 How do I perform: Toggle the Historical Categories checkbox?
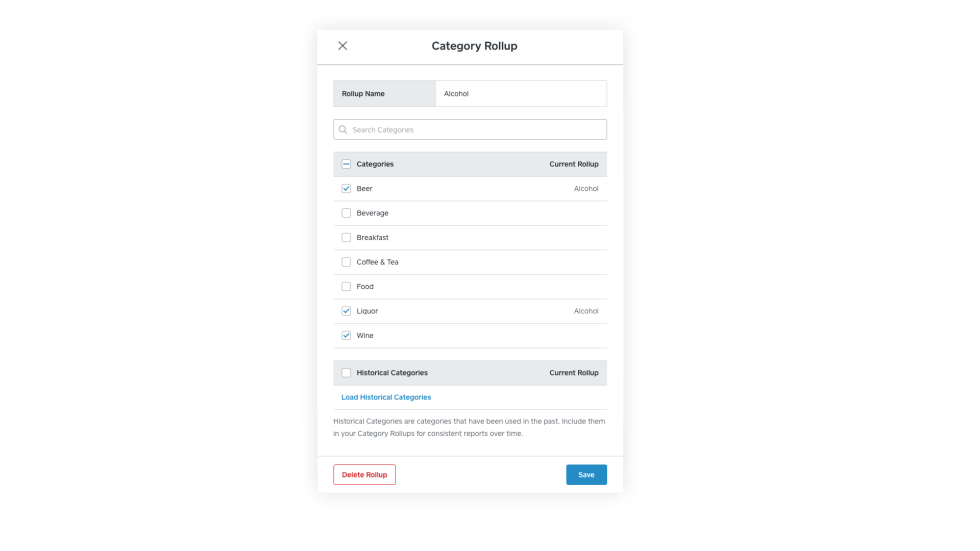(x=346, y=373)
